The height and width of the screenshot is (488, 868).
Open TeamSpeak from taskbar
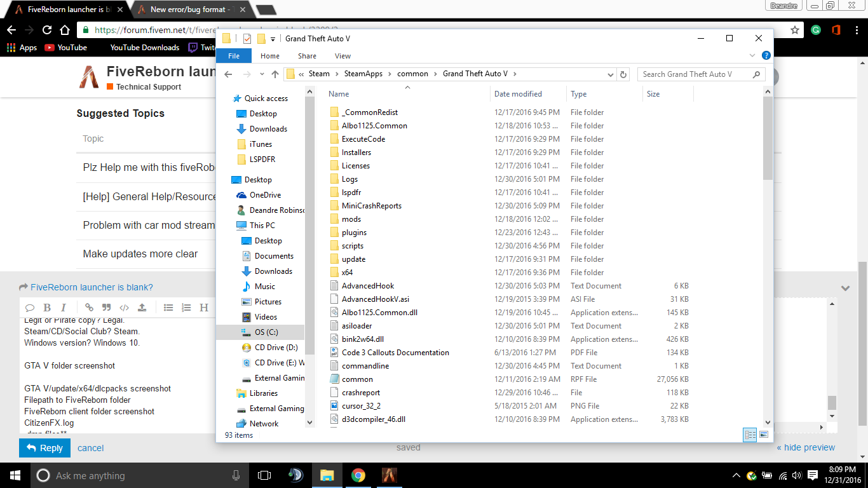coord(295,475)
